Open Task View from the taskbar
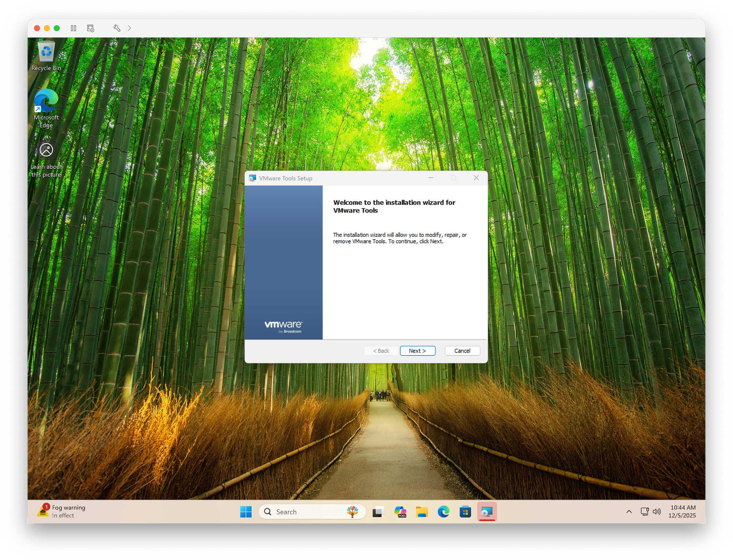The image size is (733, 560). [378, 512]
